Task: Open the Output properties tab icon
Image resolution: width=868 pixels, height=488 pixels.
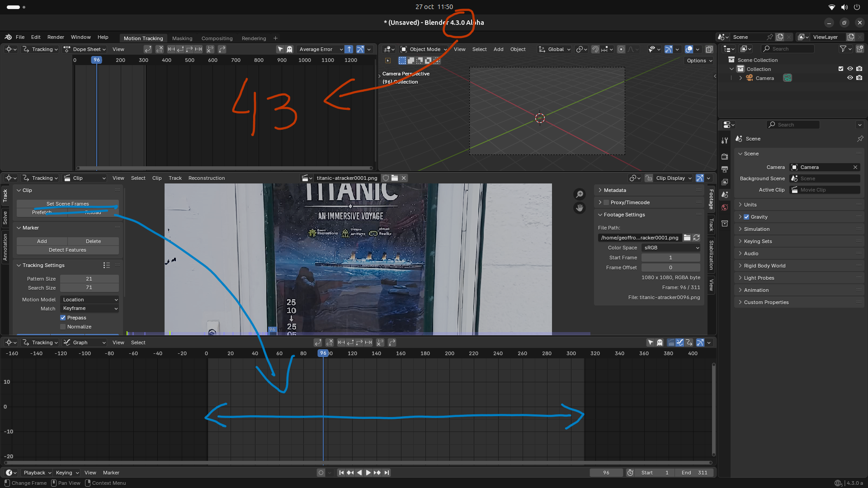Action: (x=725, y=169)
